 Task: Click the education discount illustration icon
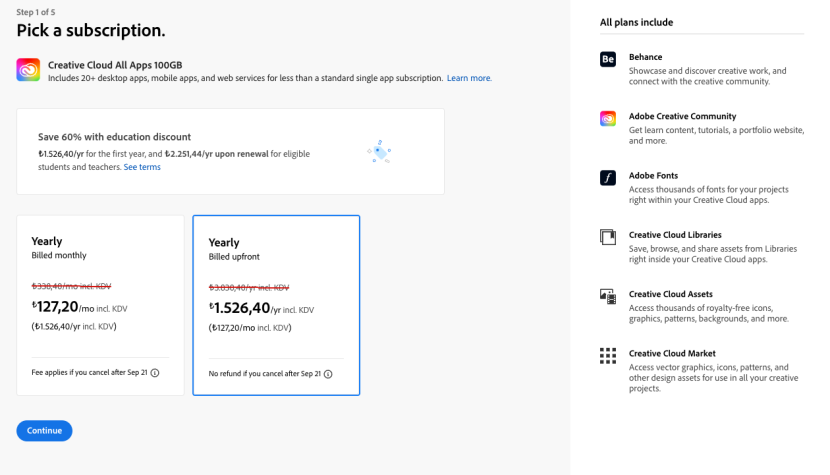379,151
